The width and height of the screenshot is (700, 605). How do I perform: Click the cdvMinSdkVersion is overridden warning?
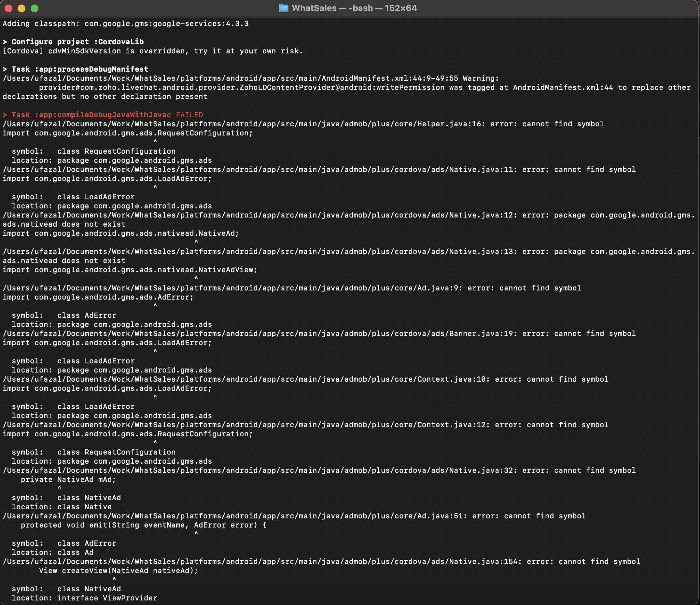(x=152, y=51)
